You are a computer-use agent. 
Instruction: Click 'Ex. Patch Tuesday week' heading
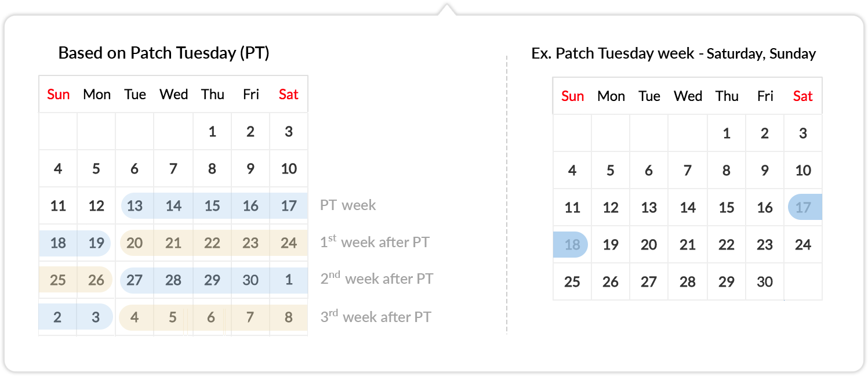(x=612, y=53)
